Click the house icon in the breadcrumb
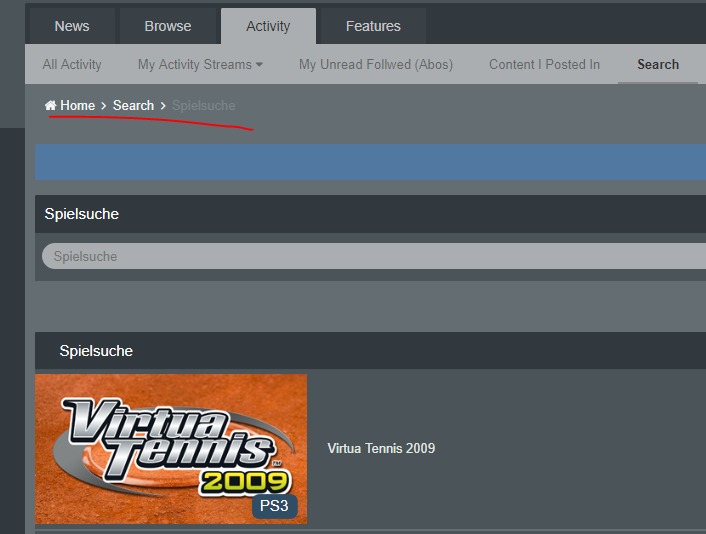The image size is (706, 534). tap(50, 105)
